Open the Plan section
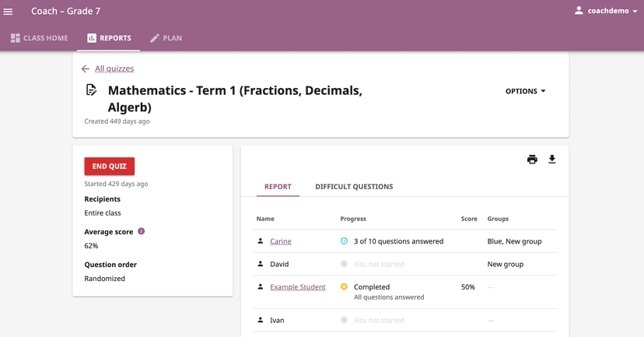Image resolution: width=644 pixels, height=337 pixels. (x=166, y=38)
